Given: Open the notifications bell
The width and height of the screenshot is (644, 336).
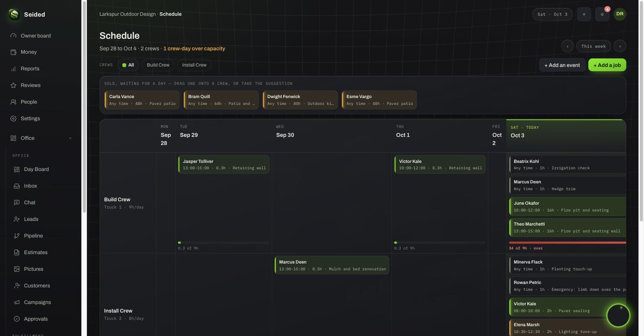Looking at the screenshot, I should coord(602,14).
